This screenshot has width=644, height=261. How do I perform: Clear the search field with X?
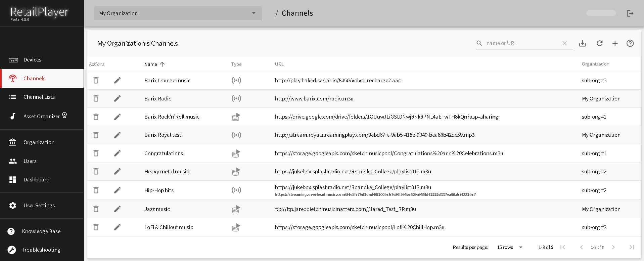tap(564, 43)
